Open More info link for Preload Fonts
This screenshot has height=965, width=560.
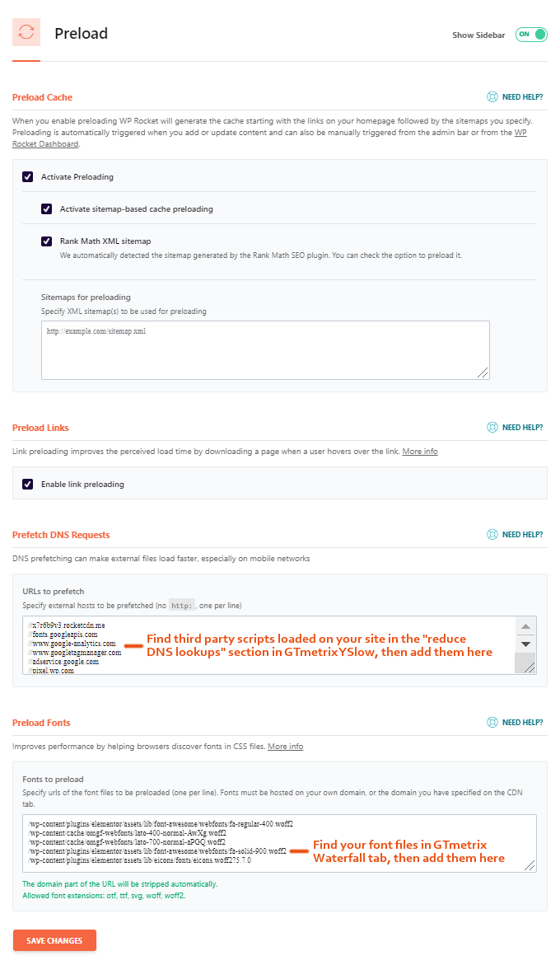[285, 747]
